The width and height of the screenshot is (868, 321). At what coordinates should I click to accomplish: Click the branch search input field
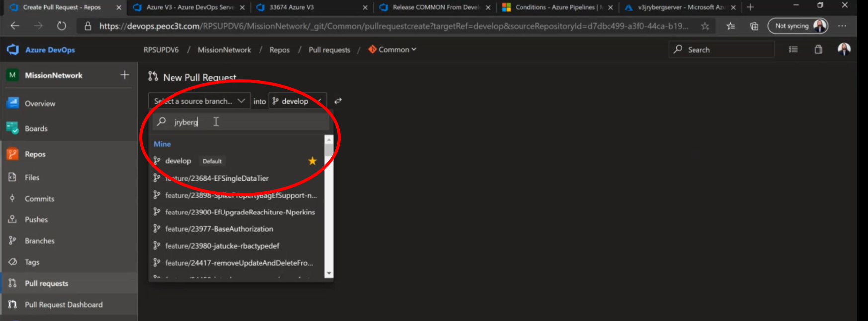pos(246,122)
